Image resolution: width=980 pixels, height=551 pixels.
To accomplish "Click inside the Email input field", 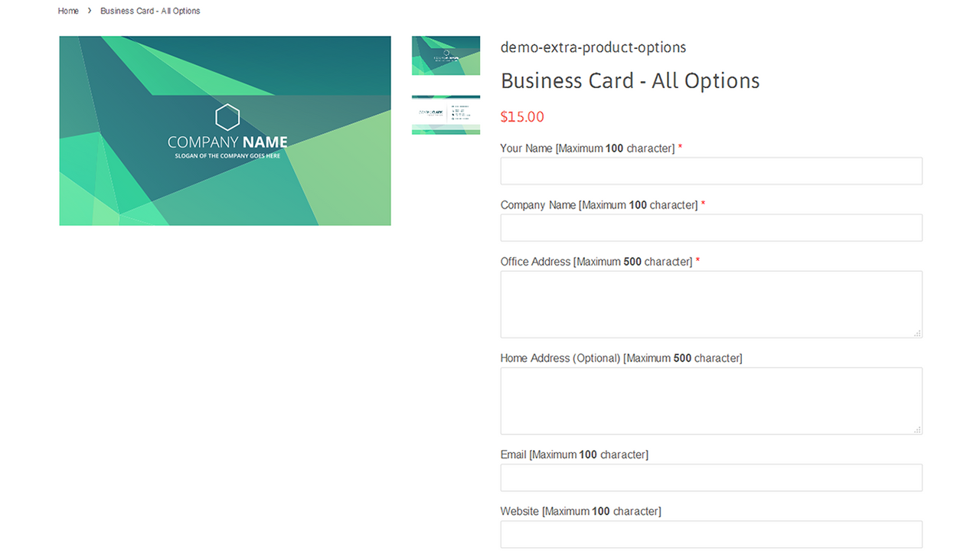I will [x=710, y=477].
